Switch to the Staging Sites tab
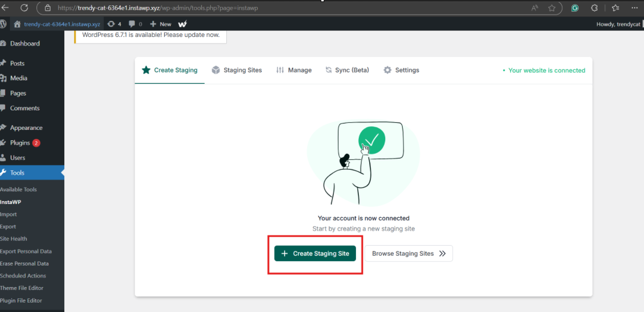The image size is (644, 312). tap(237, 70)
